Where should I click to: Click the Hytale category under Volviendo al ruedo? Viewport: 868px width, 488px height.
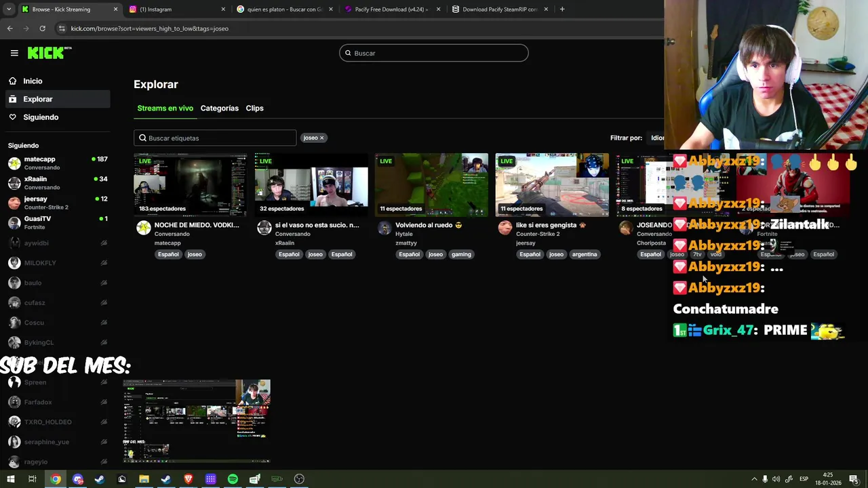(404, 234)
